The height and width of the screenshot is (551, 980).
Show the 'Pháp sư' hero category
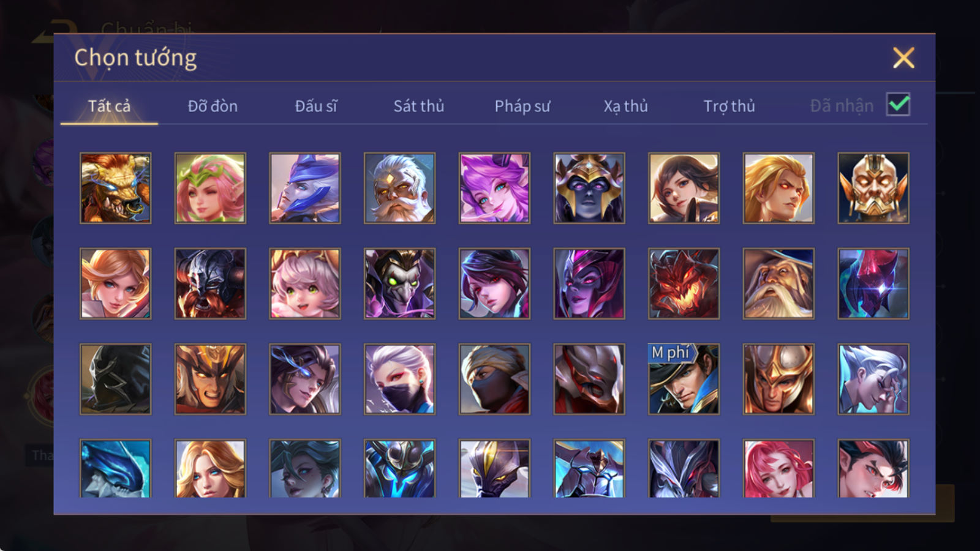coord(522,106)
